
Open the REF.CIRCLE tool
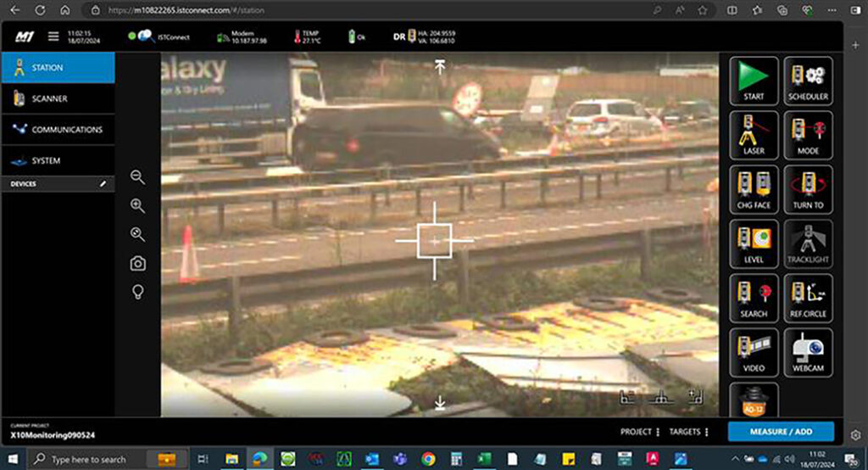tap(808, 298)
